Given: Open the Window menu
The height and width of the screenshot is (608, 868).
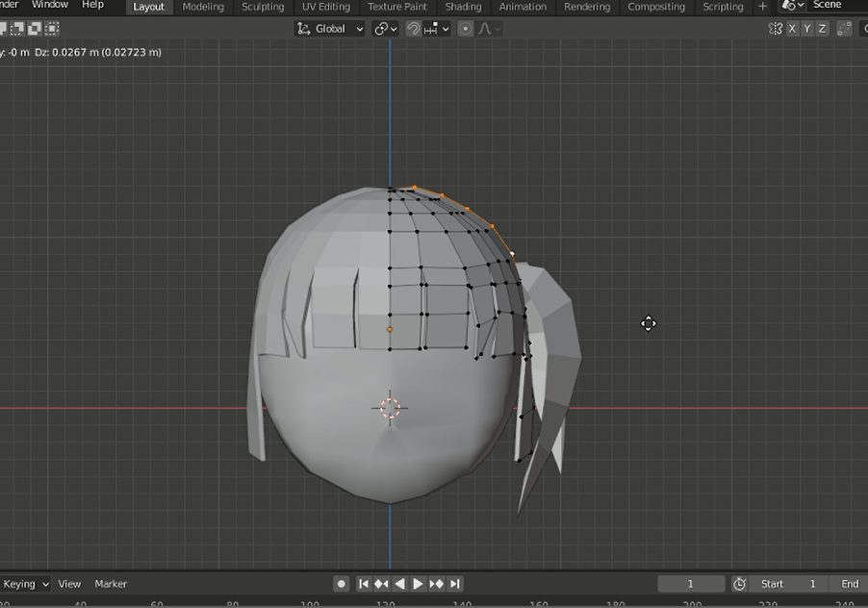Looking at the screenshot, I should click(x=50, y=5).
